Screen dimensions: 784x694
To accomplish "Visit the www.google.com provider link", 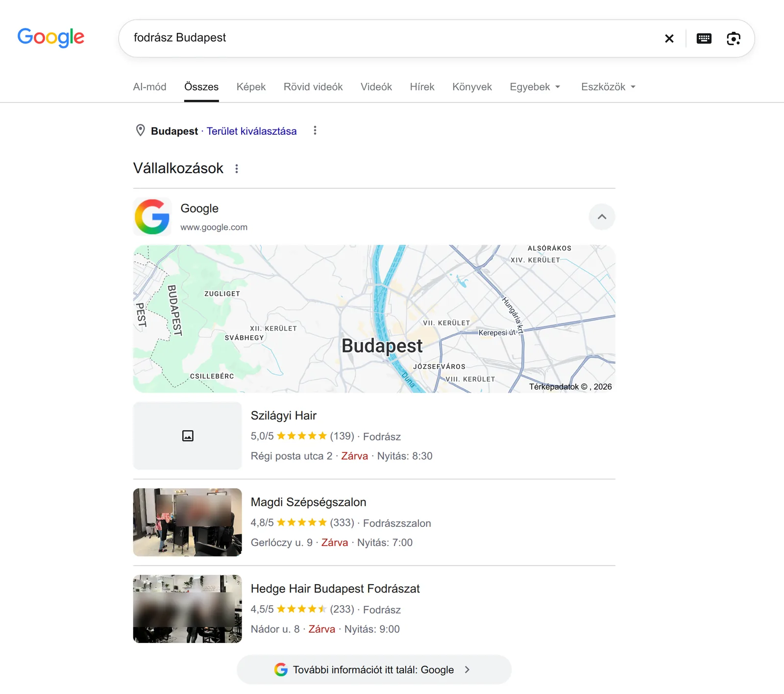I will [214, 227].
